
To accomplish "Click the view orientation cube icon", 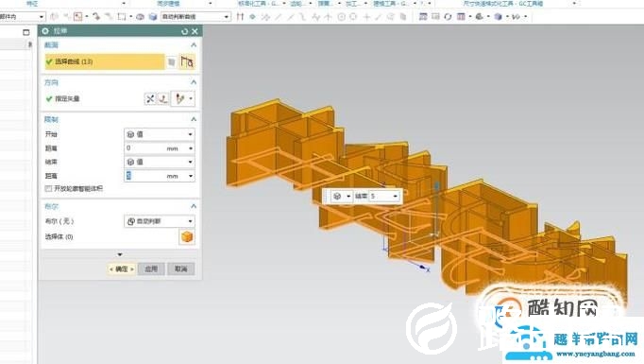I will (x=499, y=16).
